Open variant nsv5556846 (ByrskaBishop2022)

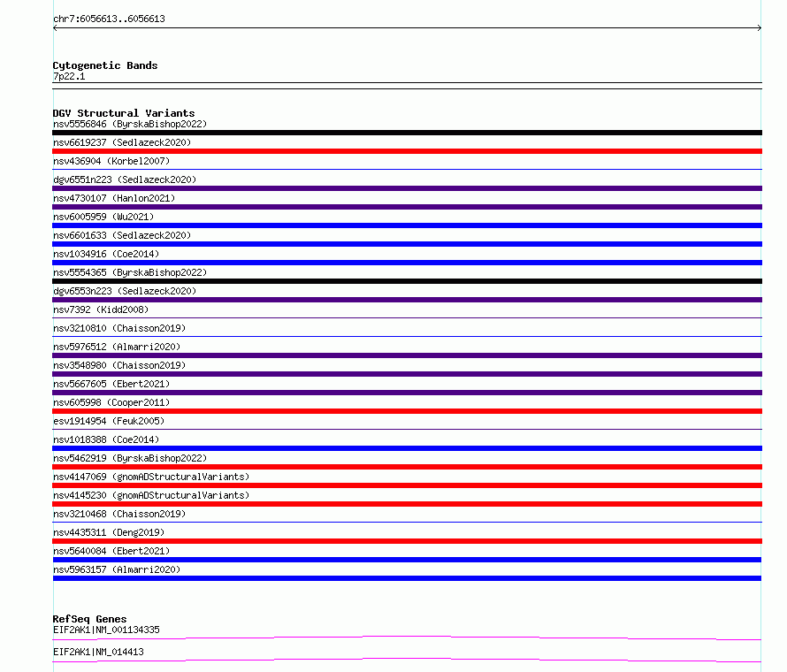pos(130,124)
